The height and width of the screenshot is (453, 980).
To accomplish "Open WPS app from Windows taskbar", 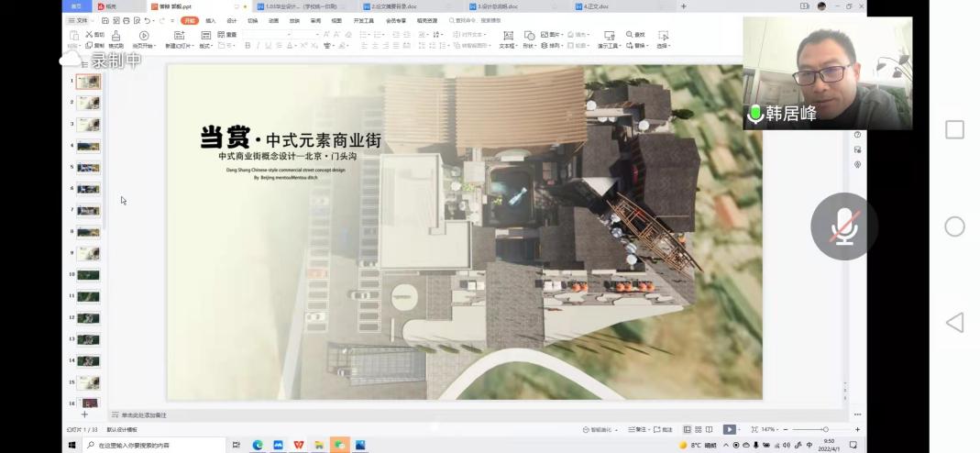I will pyautogui.click(x=299, y=445).
